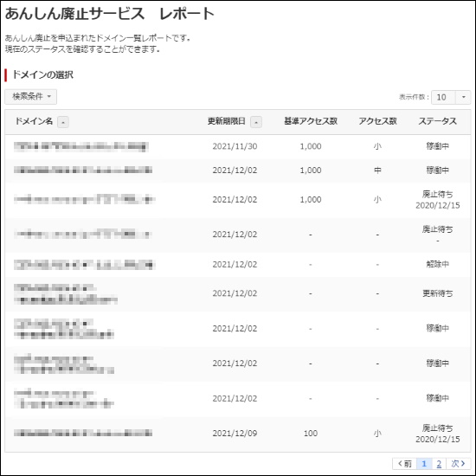Viewport: 476px width, 476px height.
Task: Click blurred domain in 2021/11/30 row
Action: pyautogui.click(x=81, y=146)
